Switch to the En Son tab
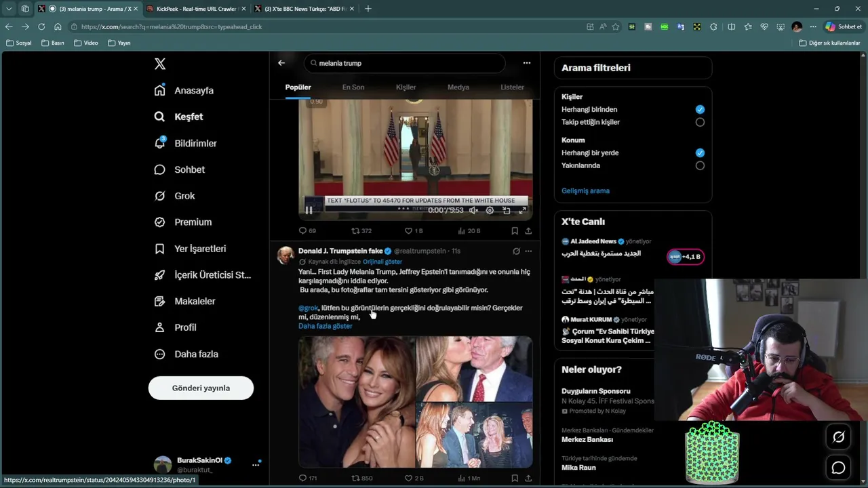This screenshot has height=488, width=868. [x=353, y=87]
